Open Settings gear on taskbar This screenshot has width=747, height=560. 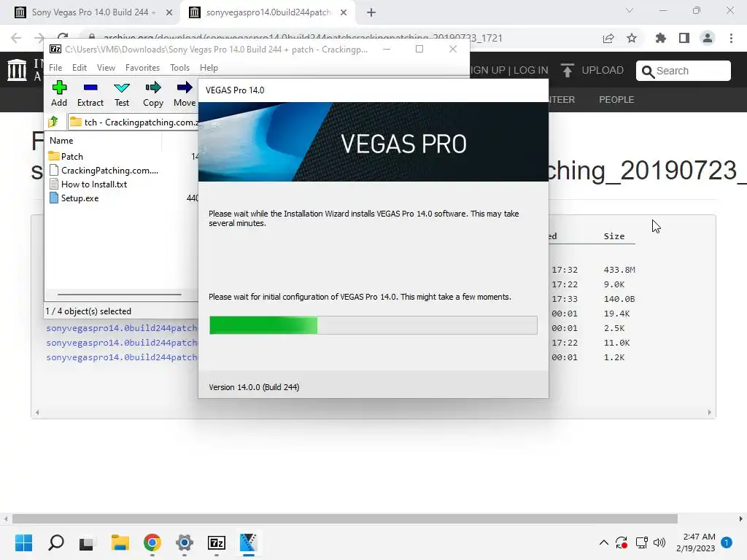coord(185,542)
